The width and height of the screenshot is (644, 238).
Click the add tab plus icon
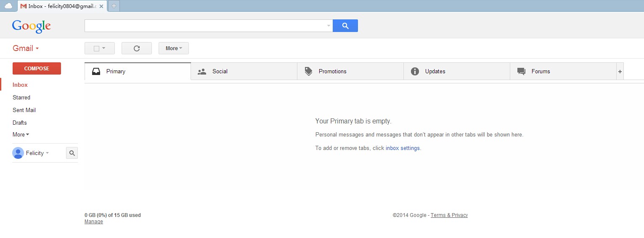point(620,72)
